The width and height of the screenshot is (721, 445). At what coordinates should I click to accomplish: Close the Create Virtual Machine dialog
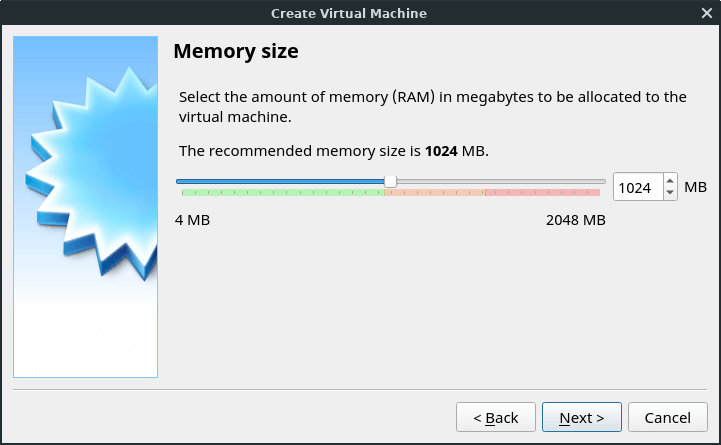coord(705,12)
